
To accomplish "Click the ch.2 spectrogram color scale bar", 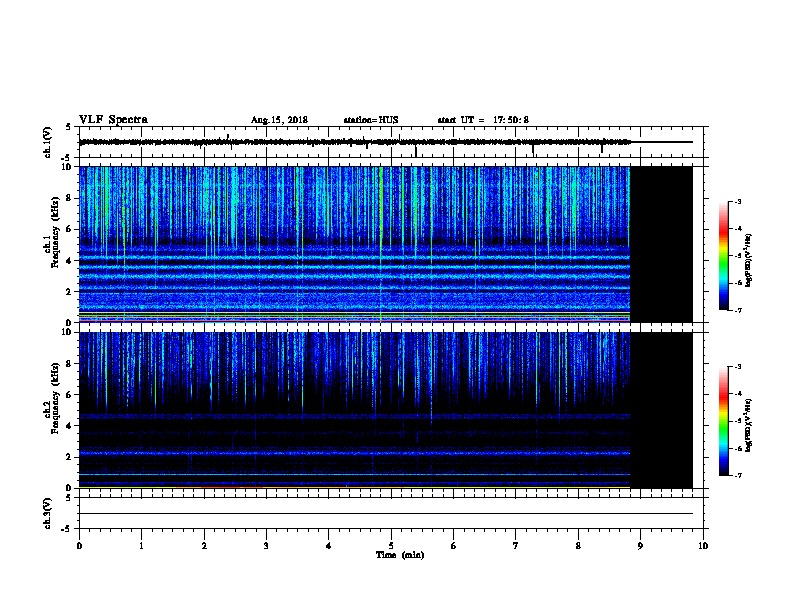I will [x=724, y=421].
